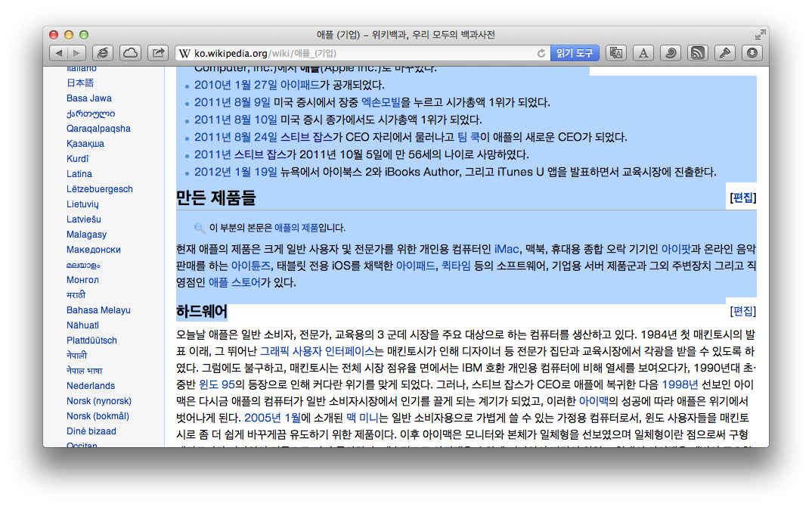Screen dimensions: 812x507
Task: Click the 만든 제품들 section heading
Action: click(x=216, y=198)
